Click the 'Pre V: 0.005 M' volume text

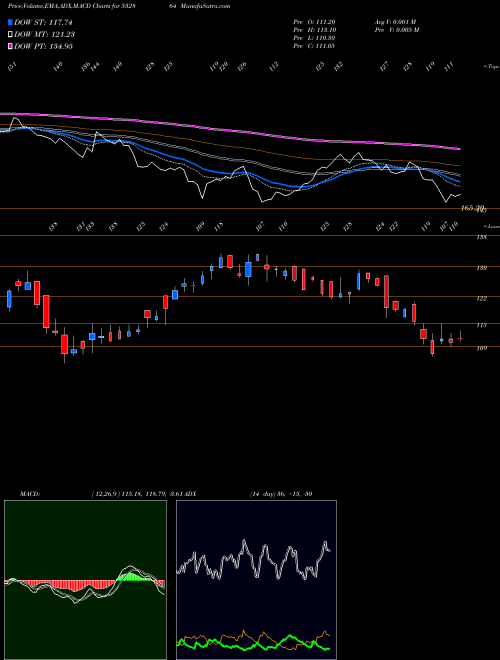point(396,30)
